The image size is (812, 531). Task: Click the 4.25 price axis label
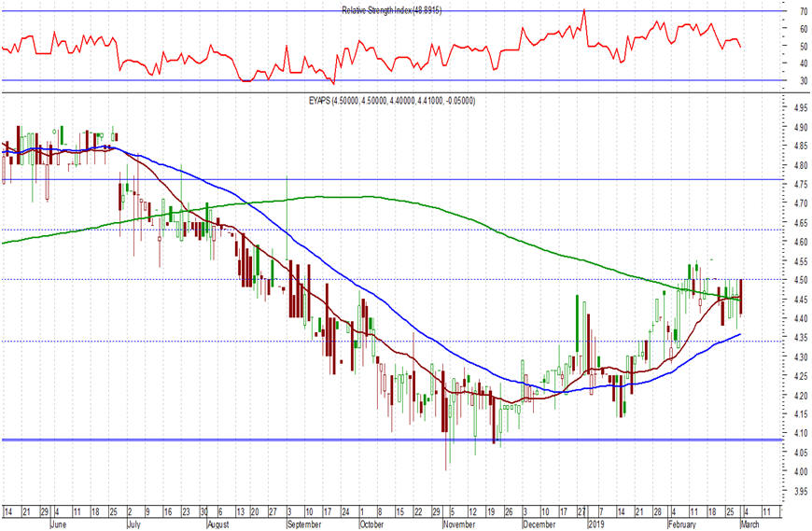click(x=801, y=376)
